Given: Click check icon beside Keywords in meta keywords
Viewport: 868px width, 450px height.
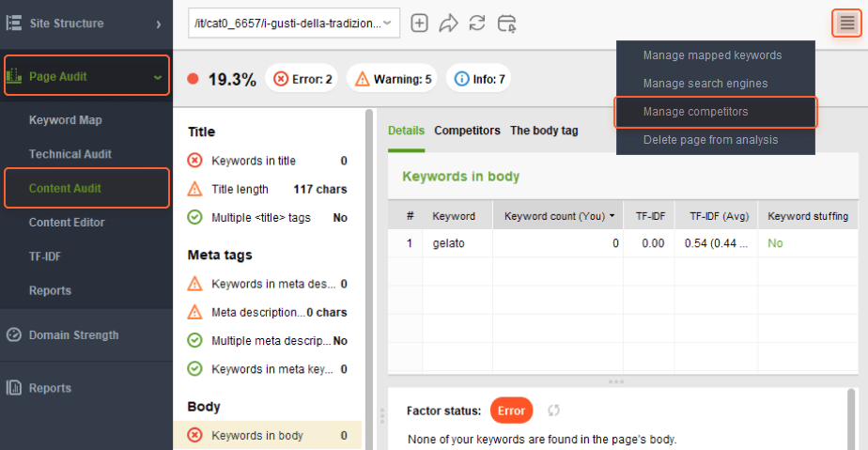Looking at the screenshot, I should [x=194, y=368].
